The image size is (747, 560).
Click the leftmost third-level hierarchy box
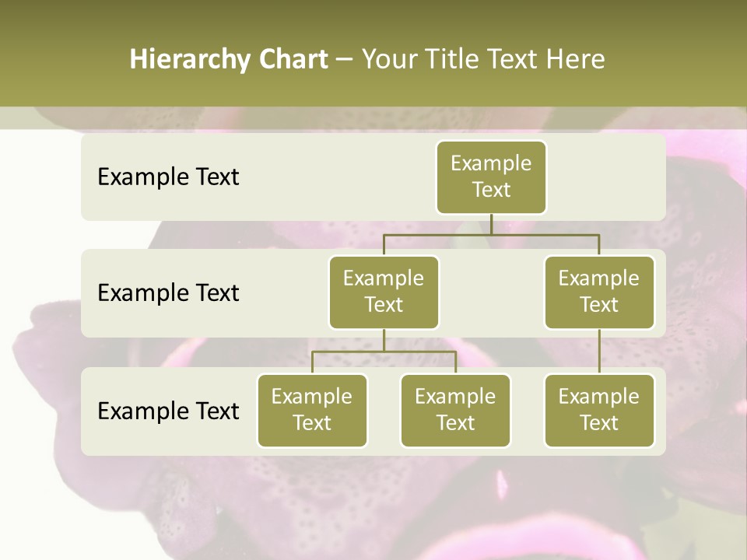point(312,410)
